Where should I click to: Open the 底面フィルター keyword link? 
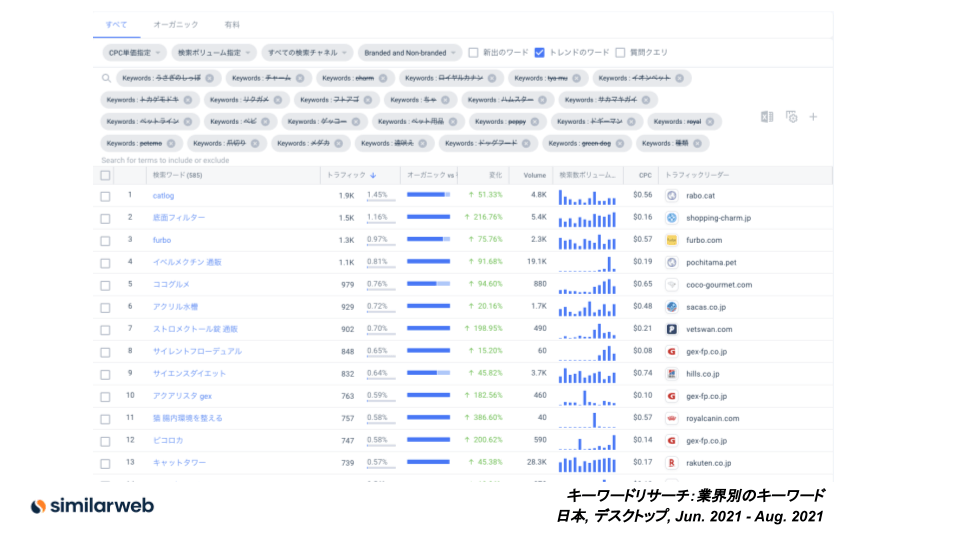click(179, 217)
